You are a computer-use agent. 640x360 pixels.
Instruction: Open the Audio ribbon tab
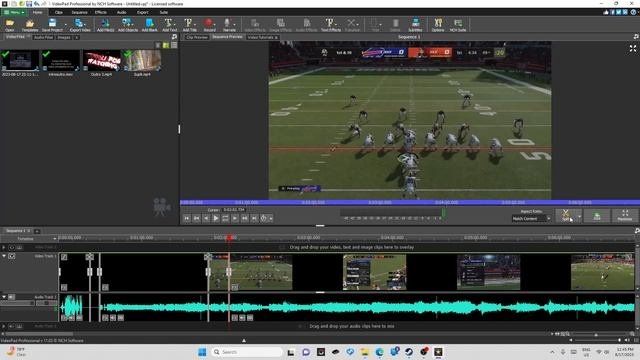pyautogui.click(x=121, y=12)
